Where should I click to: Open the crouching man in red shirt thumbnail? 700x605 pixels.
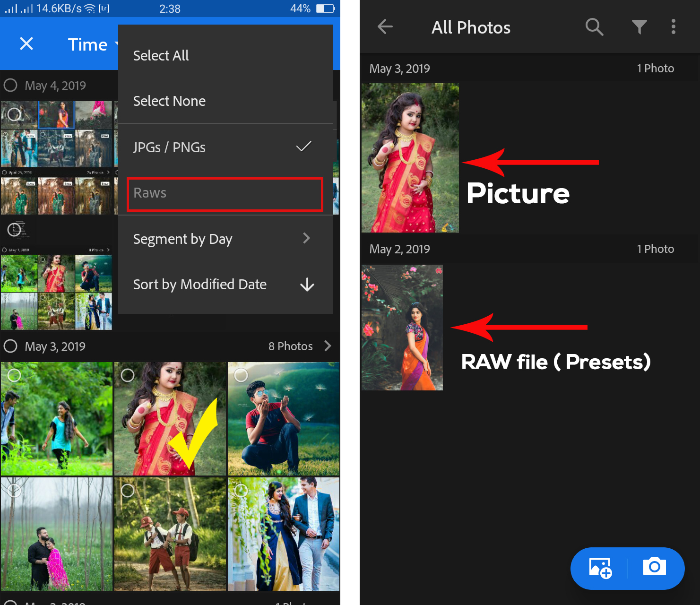click(x=284, y=419)
